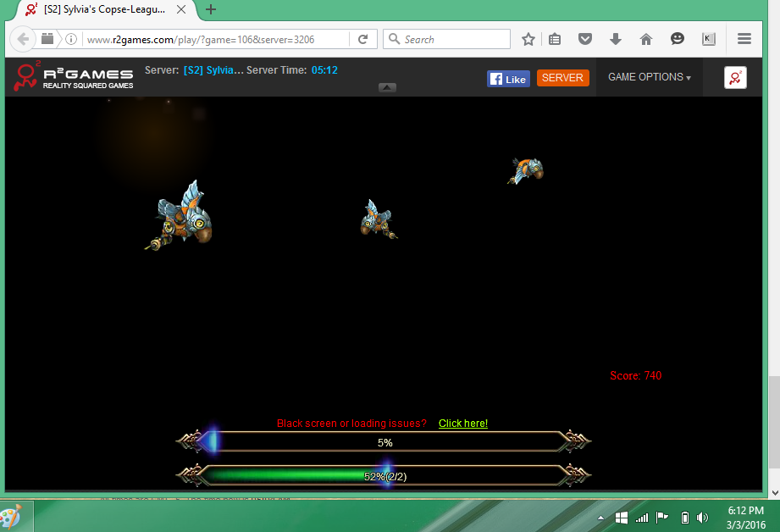Image resolution: width=780 pixels, height=532 pixels.
Task: Click the R2Games logo
Action: click(73, 77)
